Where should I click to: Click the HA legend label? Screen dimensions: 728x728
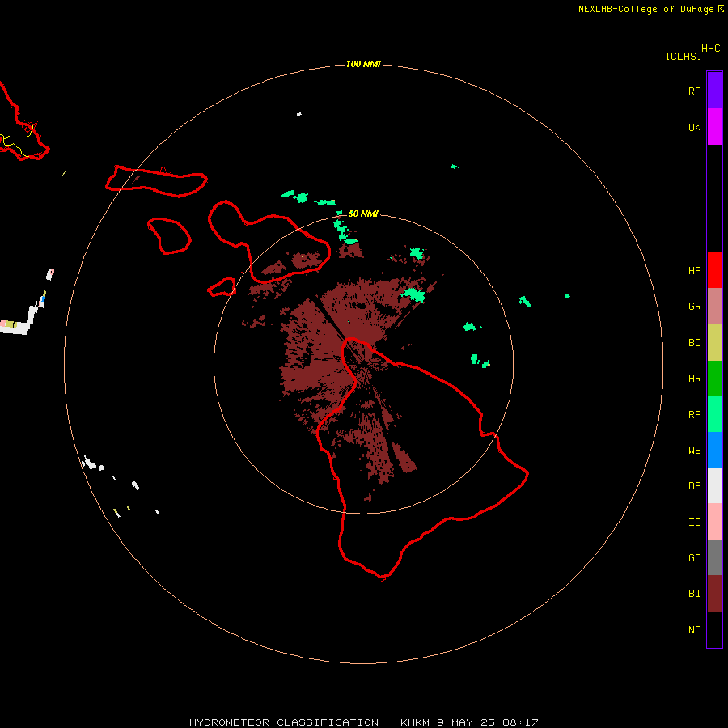coord(694,270)
